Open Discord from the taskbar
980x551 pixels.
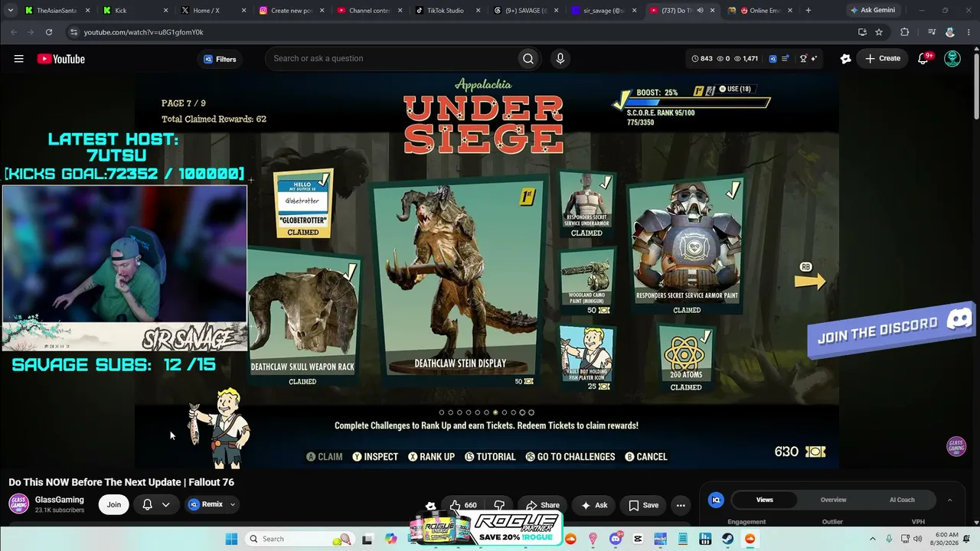(x=616, y=539)
